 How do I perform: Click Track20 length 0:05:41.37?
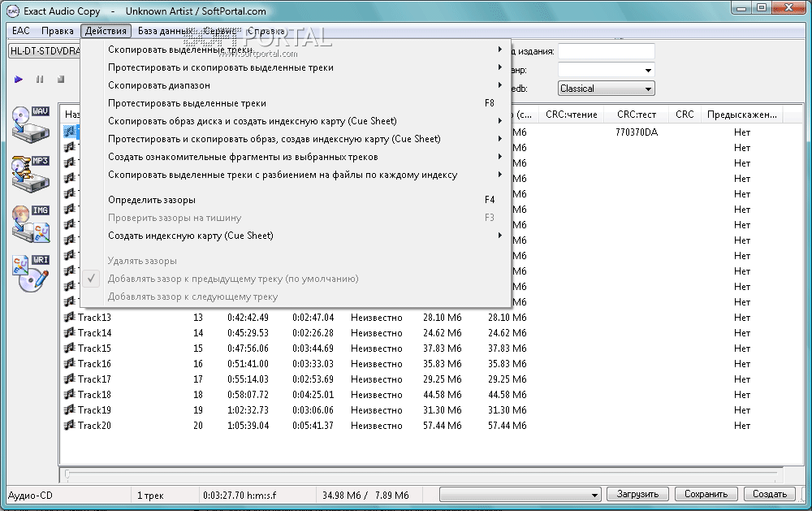[313, 426]
